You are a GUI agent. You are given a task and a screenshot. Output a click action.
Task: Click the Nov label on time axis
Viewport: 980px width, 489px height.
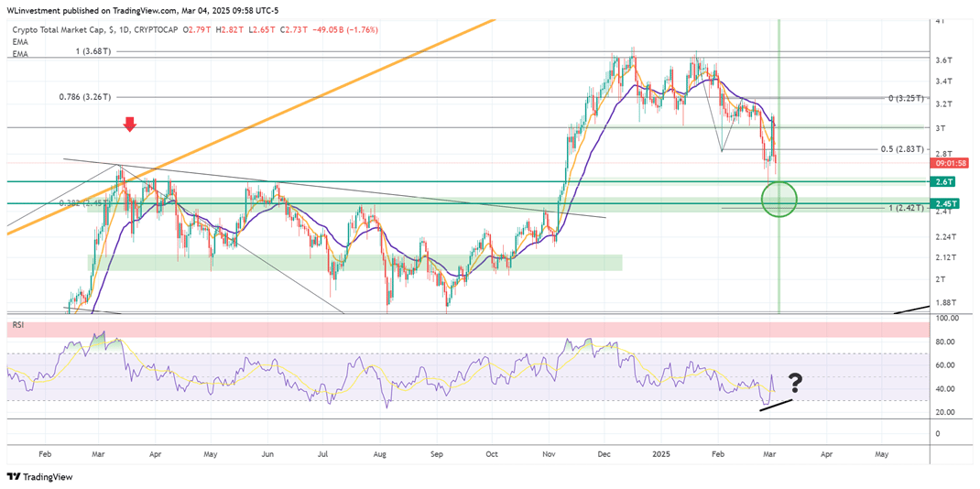point(550,452)
